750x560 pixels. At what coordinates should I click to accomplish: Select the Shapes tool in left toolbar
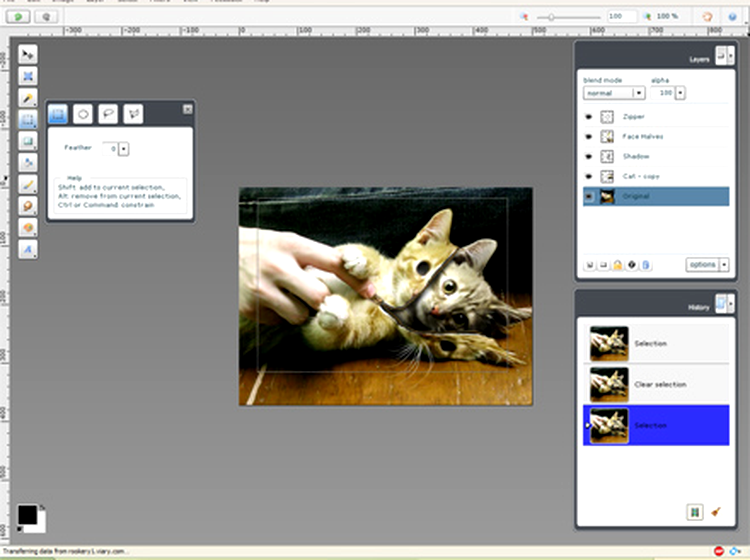pyautogui.click(x=28, y=163)
